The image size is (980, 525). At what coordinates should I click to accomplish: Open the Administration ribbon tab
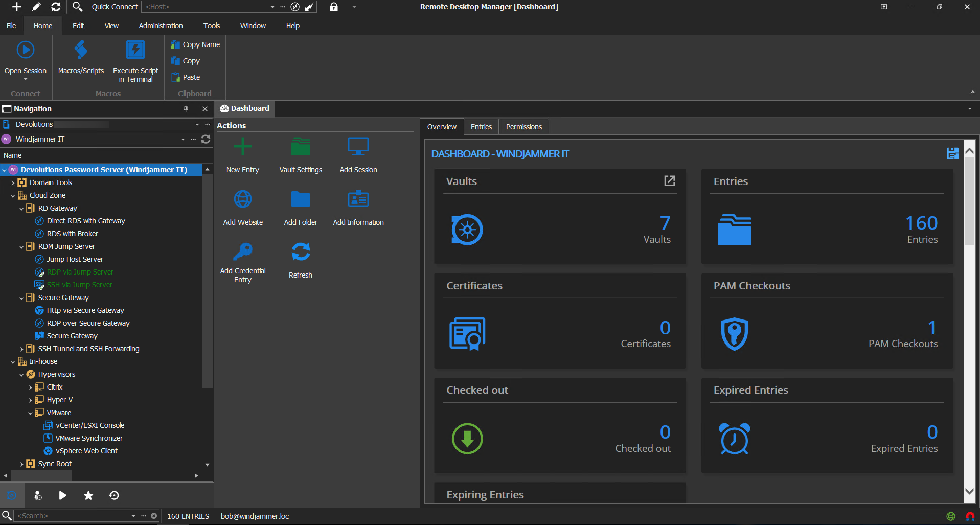[x=161, y=26]
